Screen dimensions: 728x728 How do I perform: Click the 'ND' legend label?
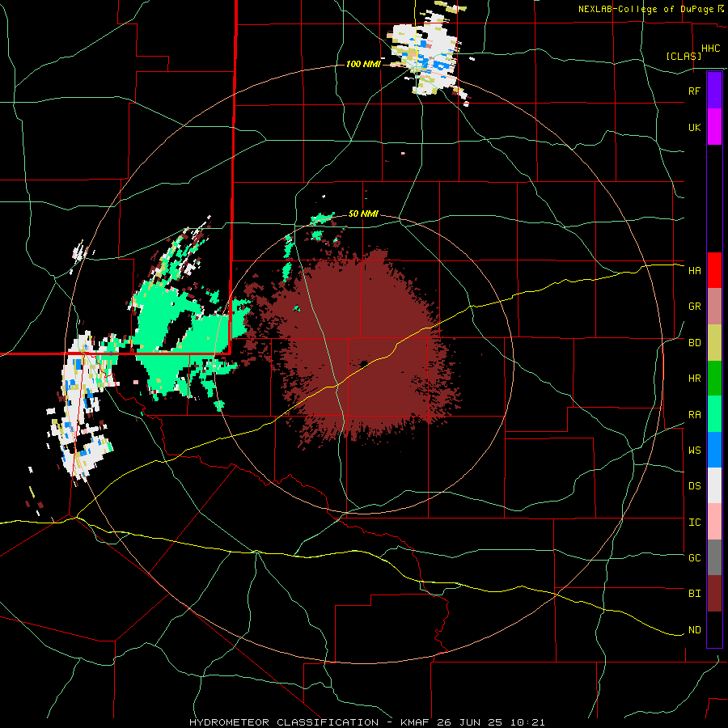click(694, 630)
